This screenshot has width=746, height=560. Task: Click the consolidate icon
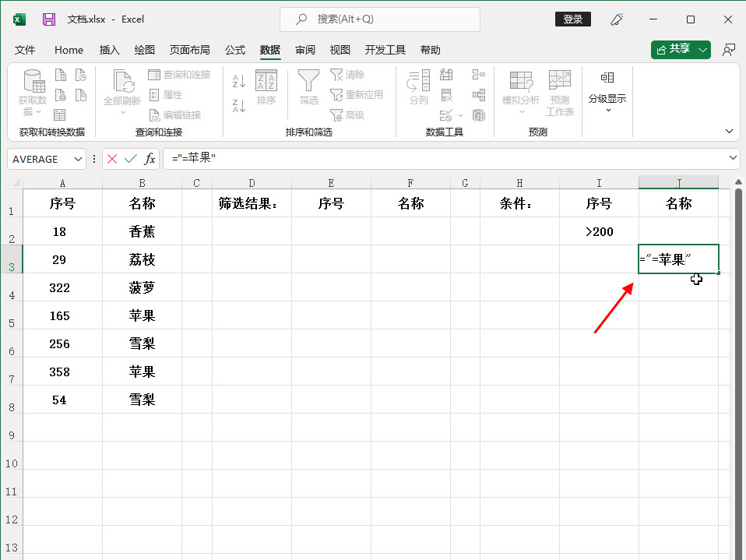click(479, 75)
